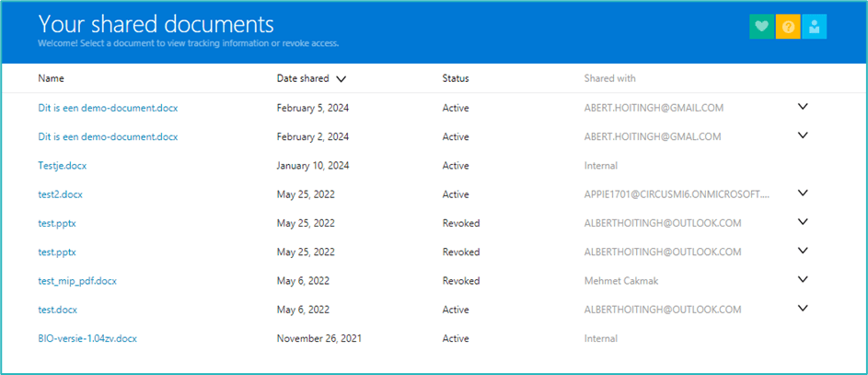Select the test2.docx document name
This screenshot has width=868, height=375.
61,194
